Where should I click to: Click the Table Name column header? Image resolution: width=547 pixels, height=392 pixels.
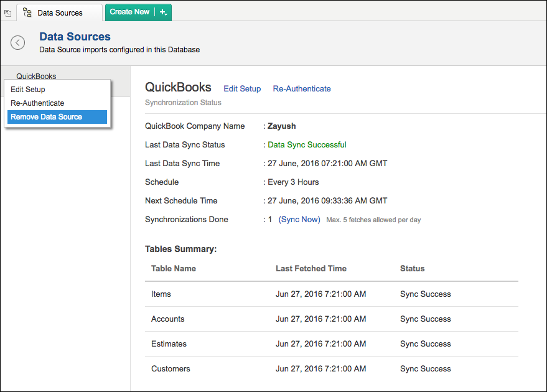click(174, 269)
